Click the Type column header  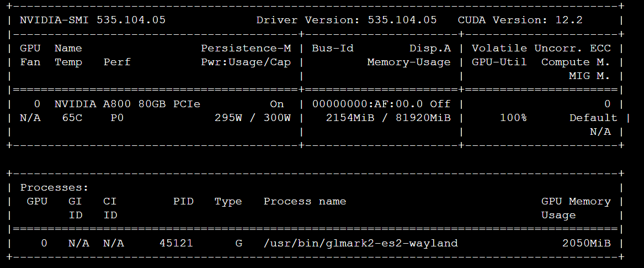pyautogui.click(x=228, y=201)
